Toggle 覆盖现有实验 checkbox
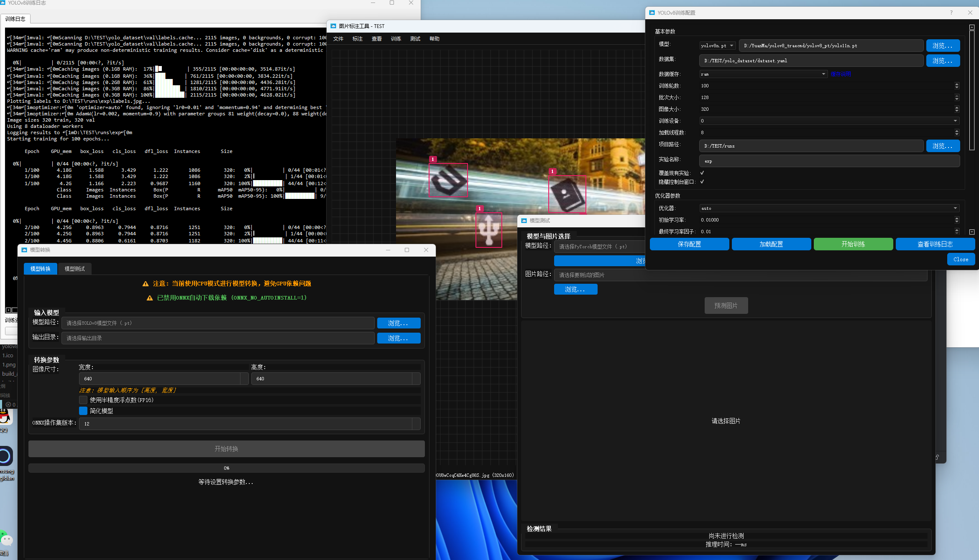The image size is (979, 560). [702, 173]
